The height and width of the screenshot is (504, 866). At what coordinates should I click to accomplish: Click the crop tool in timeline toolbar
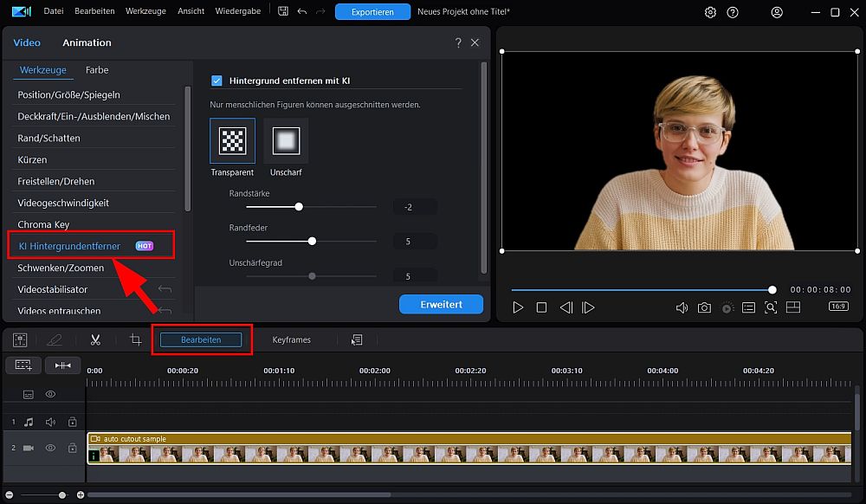[x=135, y=340]
